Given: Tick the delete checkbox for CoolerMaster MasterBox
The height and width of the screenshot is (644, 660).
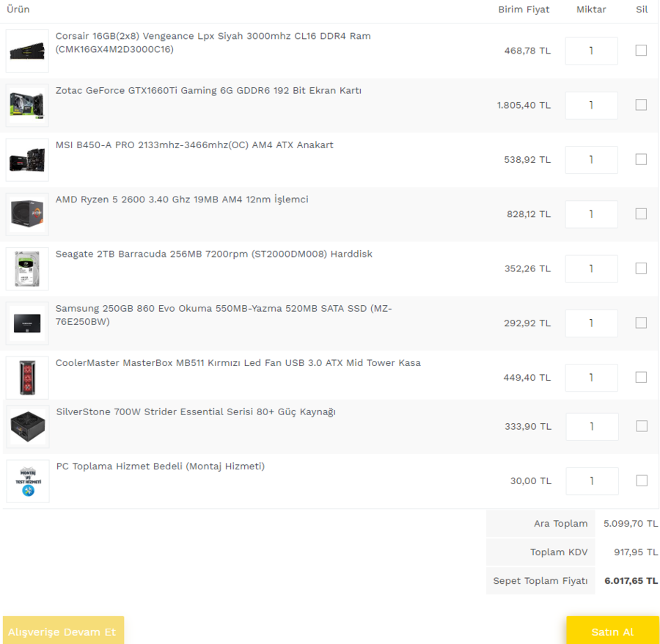Looking at the screenshot, I should tap(641, 378).
